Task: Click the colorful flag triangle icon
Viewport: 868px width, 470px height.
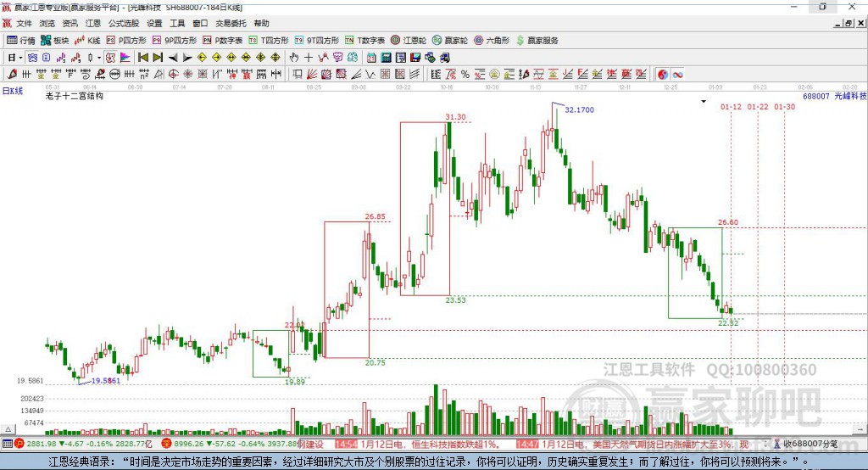Action: 125,58
